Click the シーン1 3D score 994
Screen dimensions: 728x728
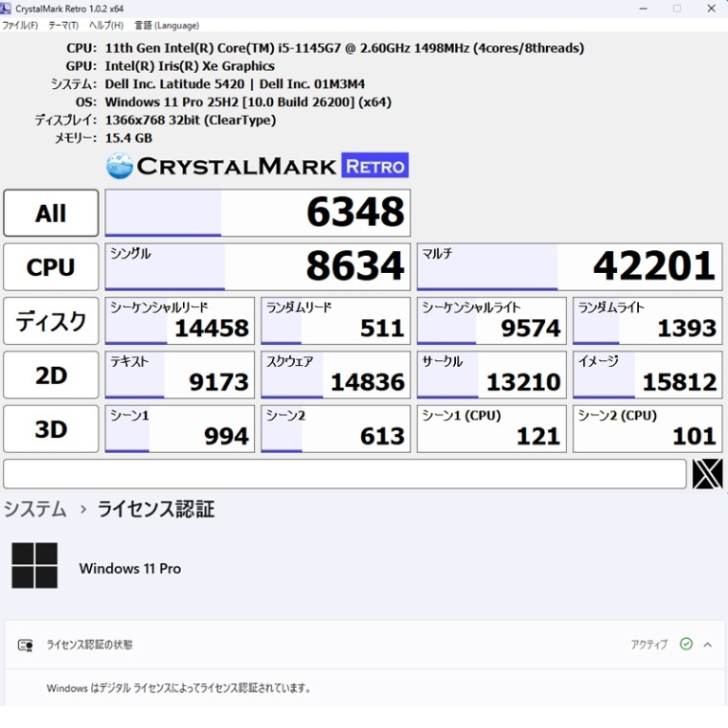point(180,428)
